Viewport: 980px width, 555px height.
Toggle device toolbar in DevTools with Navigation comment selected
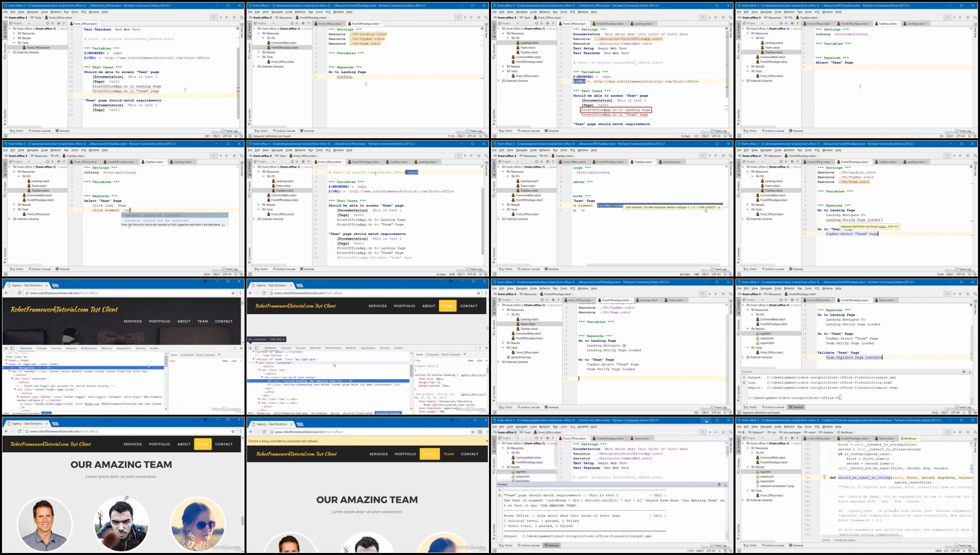click(12, 348)
